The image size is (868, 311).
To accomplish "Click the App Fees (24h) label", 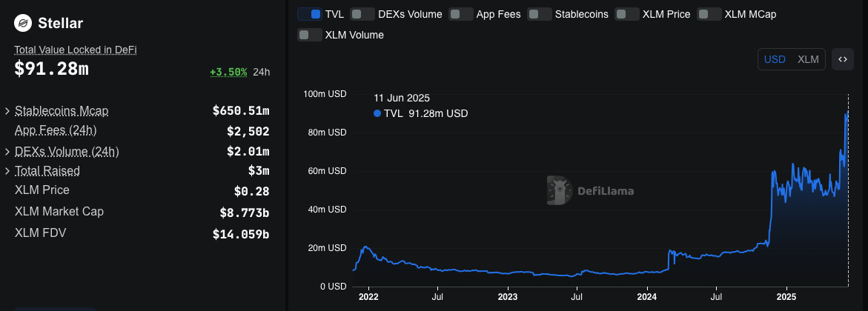I will [56, 130].
